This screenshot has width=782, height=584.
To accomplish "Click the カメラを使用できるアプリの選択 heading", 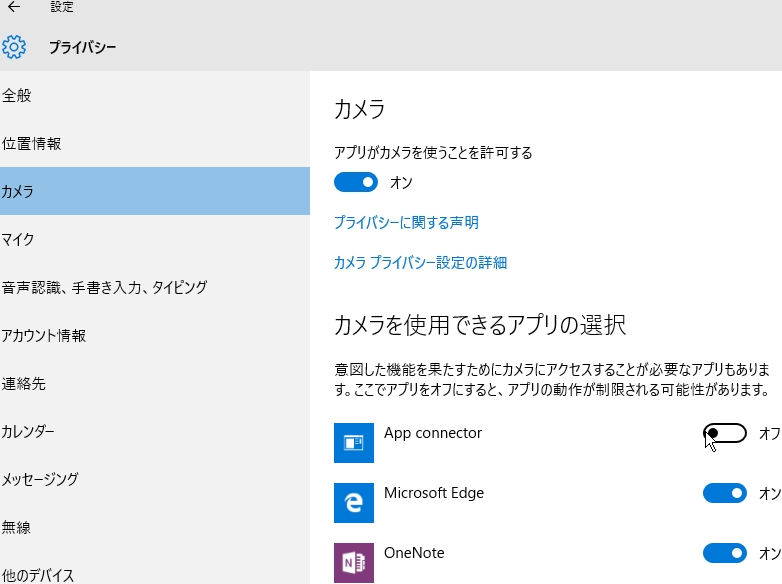I will click(x=480, y=325).
